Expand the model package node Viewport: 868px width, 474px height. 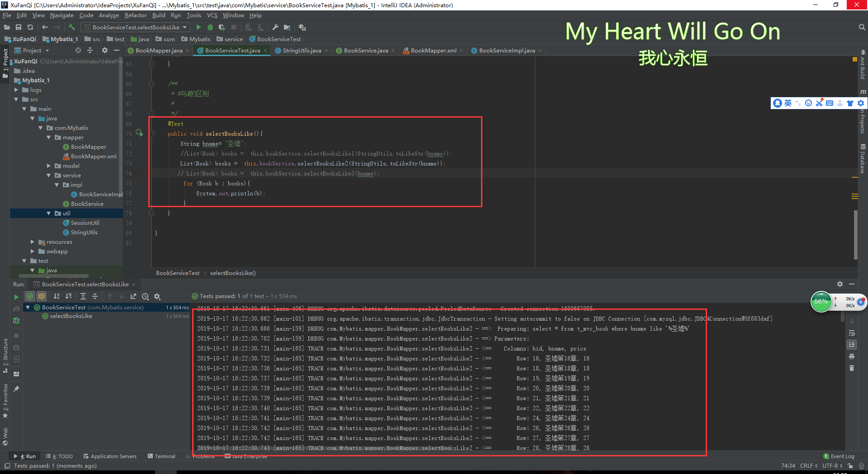pyautogui.click(x=49, y=166)
